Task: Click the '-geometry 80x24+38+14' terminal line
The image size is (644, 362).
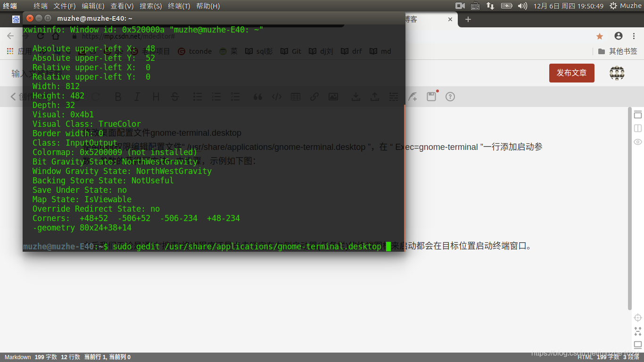Action: pyautogui.click(x=82, y=228)
